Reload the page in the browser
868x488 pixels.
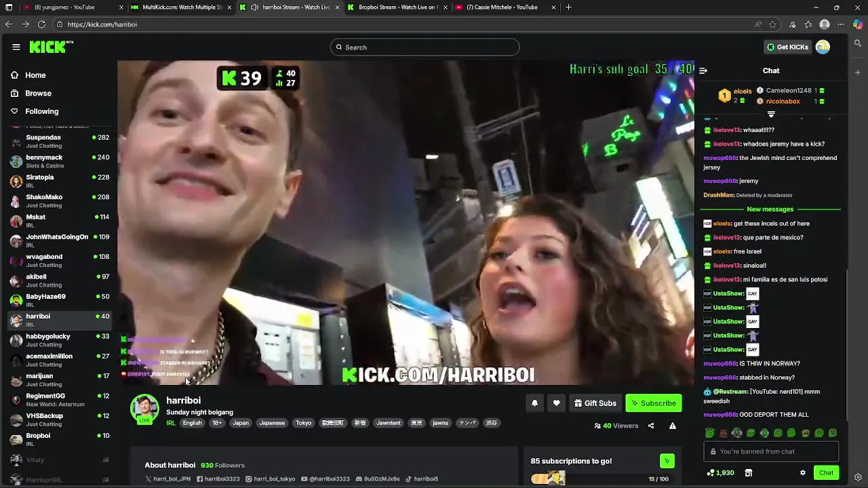point(41,24)
